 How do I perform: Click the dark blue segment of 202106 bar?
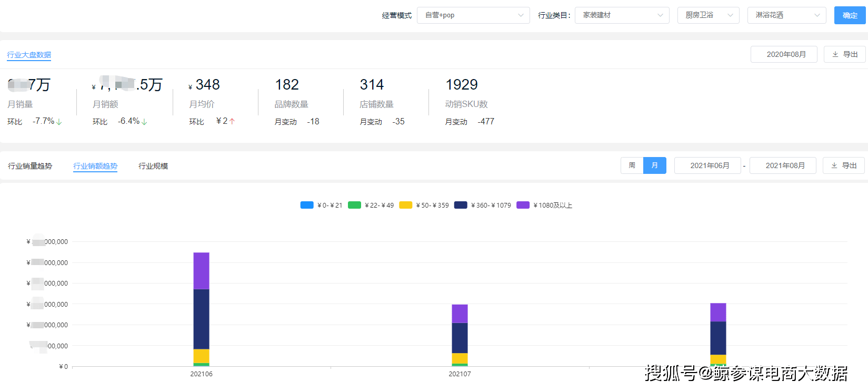tap(201, 319)
